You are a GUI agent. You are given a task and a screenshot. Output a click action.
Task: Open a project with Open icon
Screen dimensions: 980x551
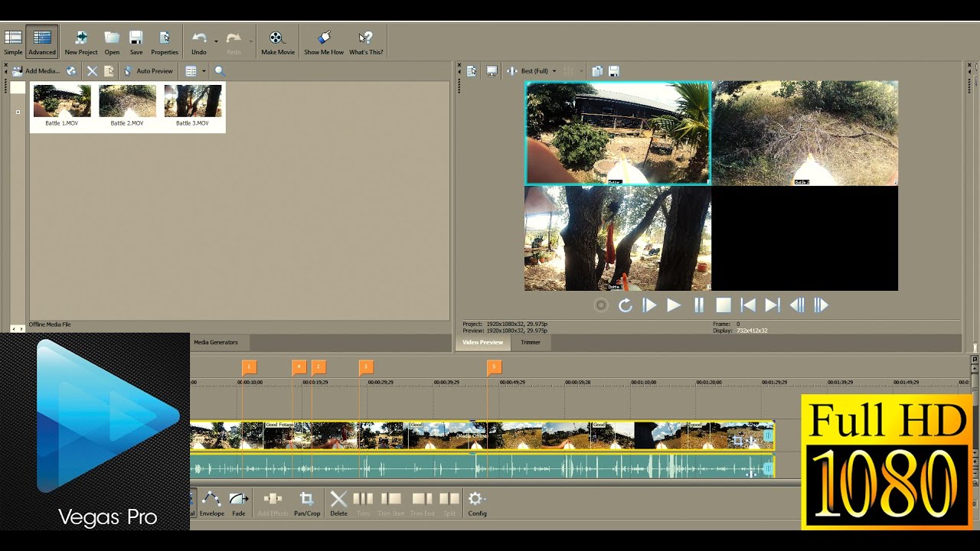(x=112, y=43)
